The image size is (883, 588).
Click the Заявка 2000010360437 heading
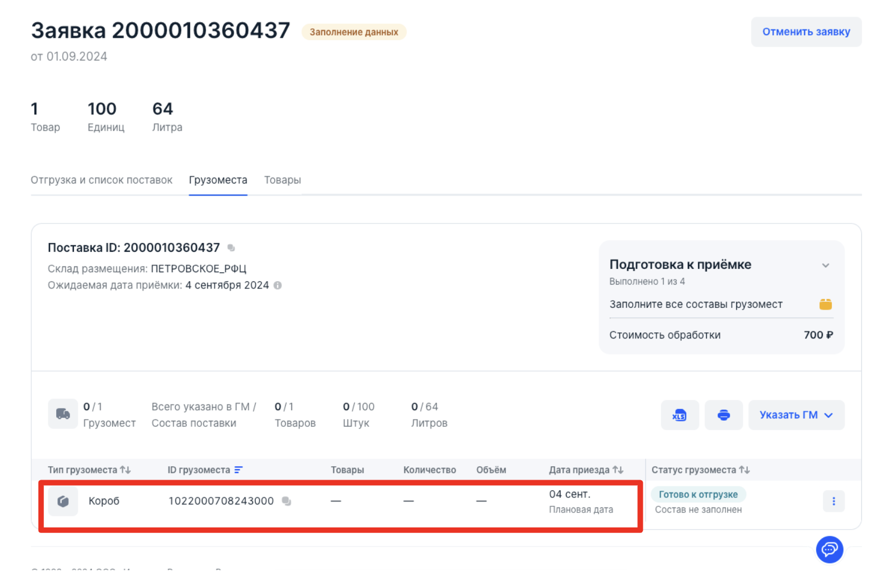point(161,31)
